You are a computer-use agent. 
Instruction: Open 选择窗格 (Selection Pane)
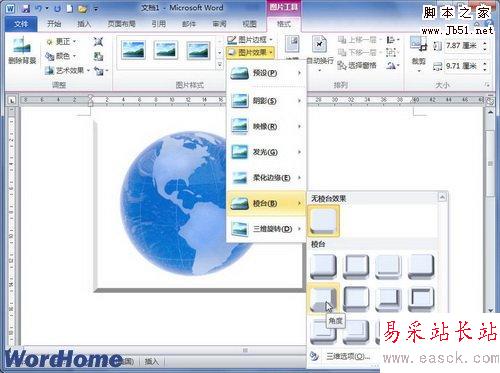[x=357, y=65]
